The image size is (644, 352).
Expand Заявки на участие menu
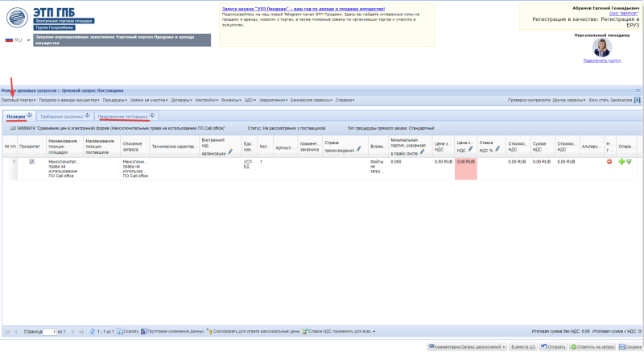(x=149, y=100)
